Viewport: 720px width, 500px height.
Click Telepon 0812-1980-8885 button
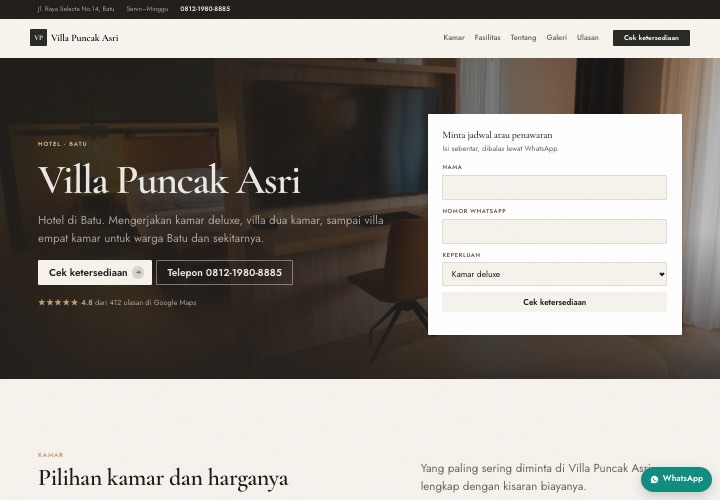[x=224, y=273]
